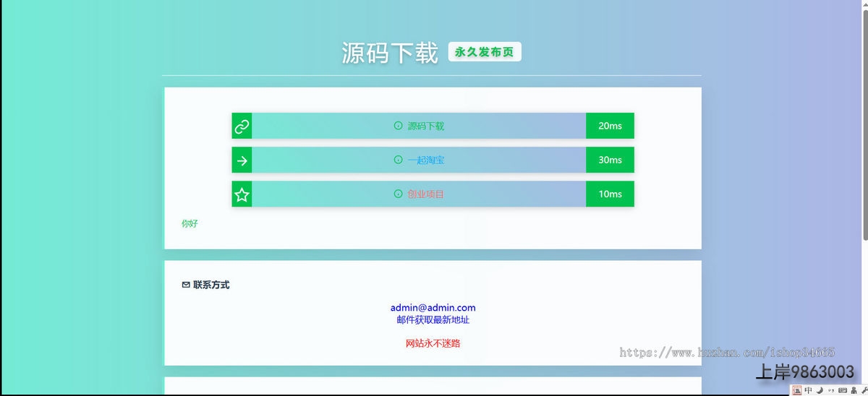868x396 pixels.
Task: Click the star icon beside 创业项目
Action: [242, 194]
